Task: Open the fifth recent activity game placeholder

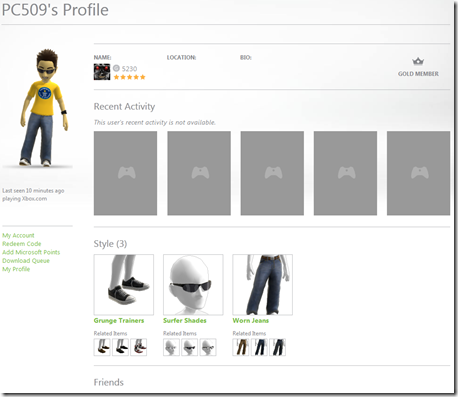Action: tap(418, 173)
